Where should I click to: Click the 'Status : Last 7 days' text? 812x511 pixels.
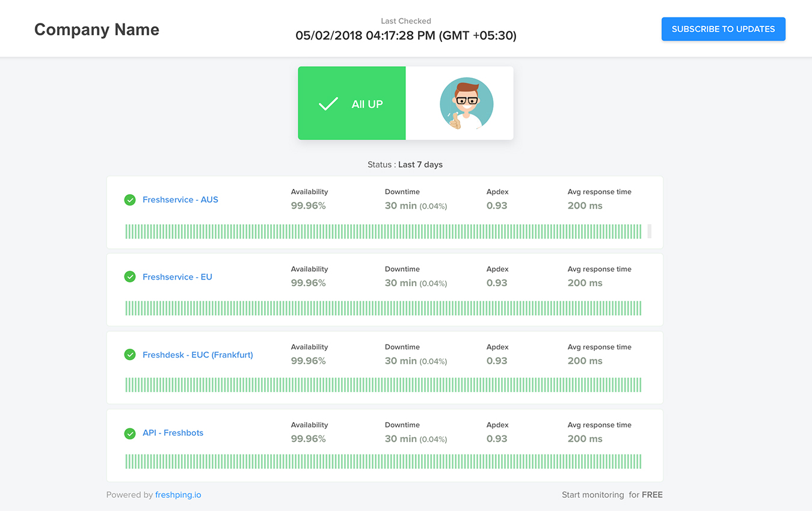[x=405, y=164]
